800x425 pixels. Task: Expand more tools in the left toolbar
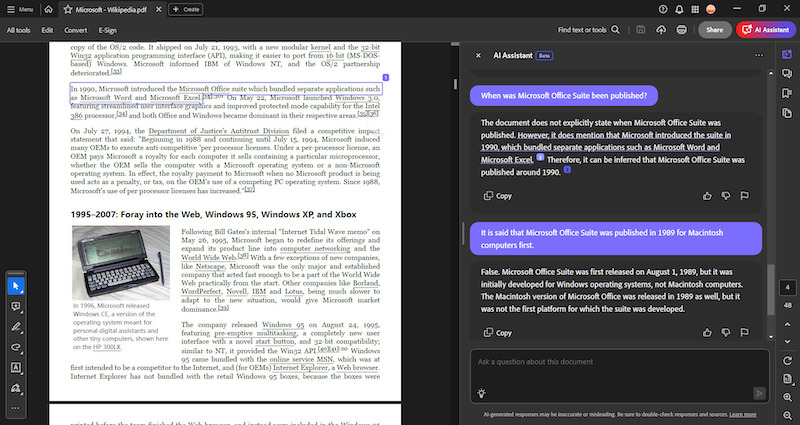[x=16, y=408]
